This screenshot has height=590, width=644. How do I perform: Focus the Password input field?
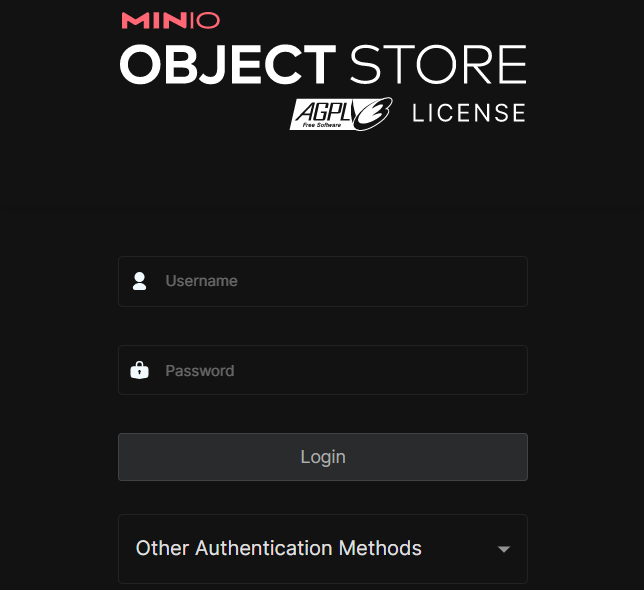(x=323, y=370)
